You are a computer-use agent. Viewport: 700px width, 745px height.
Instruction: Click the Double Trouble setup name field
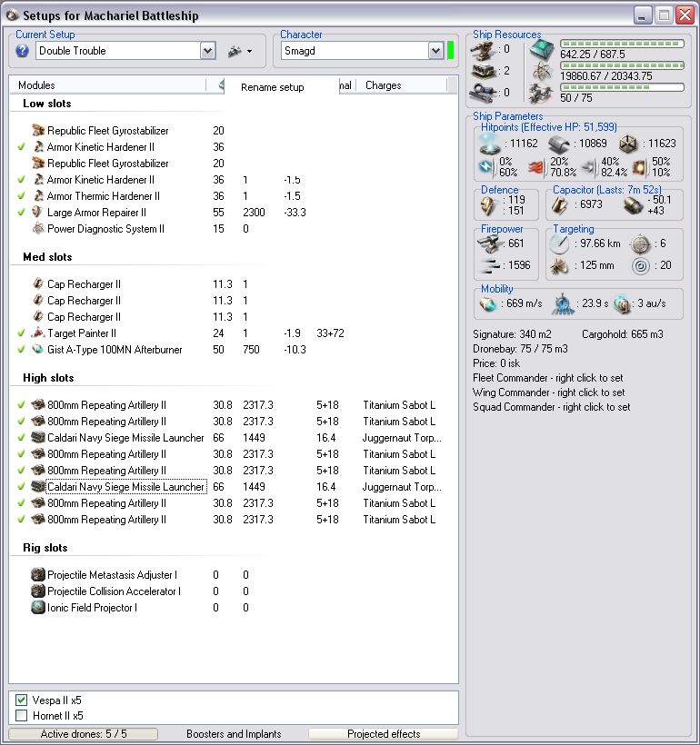click(x=118, y=50)
